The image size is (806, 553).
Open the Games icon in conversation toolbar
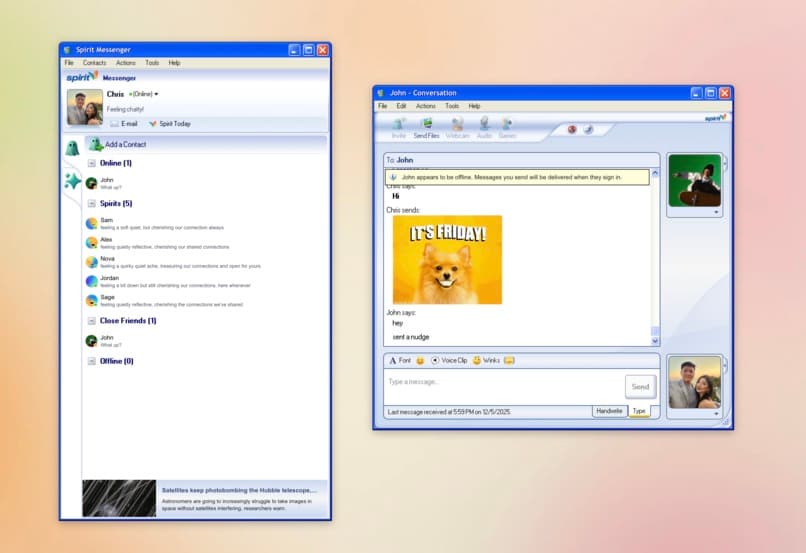(507, 127)
